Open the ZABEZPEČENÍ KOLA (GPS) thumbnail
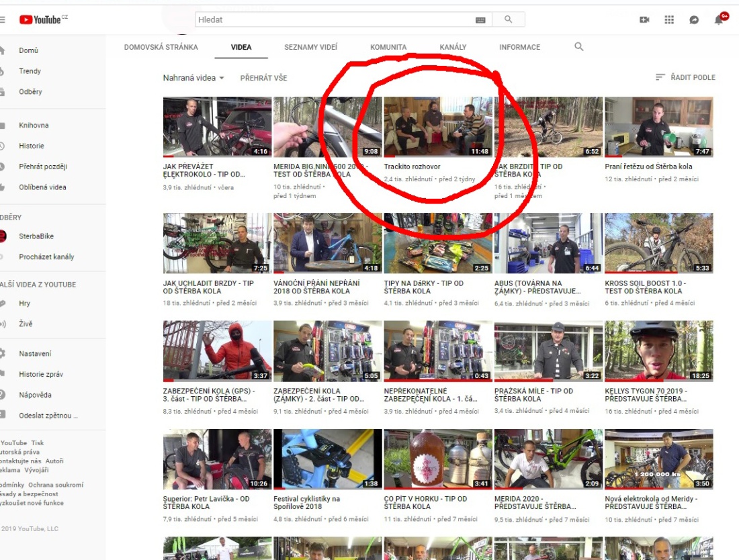The height and width of the screenshot is (560, 739). tap(217, 351)
